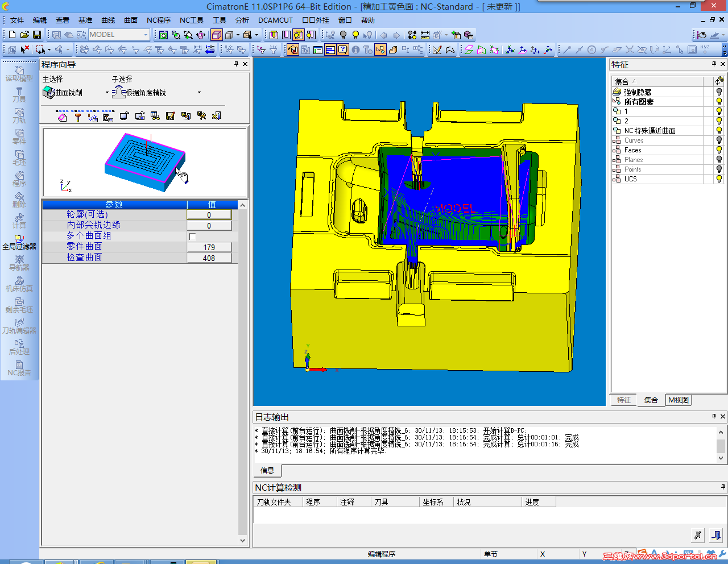Image resolution: width=728 pixels, height=564 pixels.
Task: Pin the 程序向导 panel
Action: click(x=237, y=64)
